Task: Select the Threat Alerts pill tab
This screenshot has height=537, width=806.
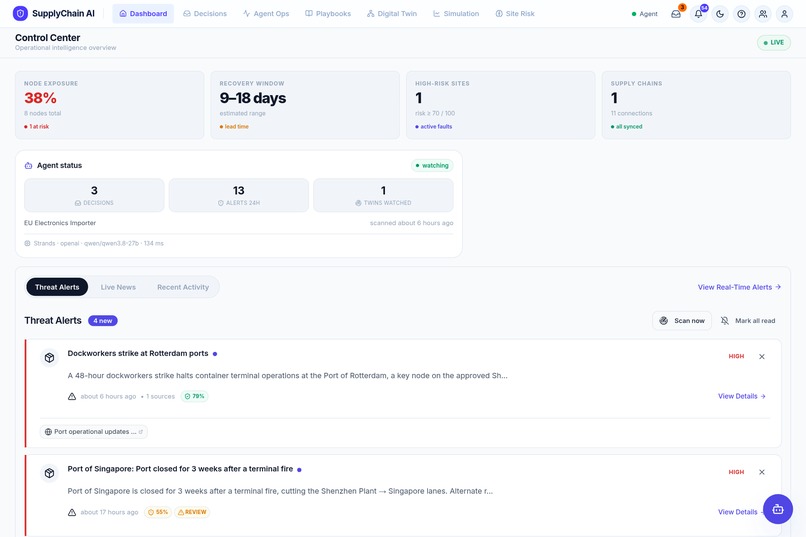Action: 57,287
